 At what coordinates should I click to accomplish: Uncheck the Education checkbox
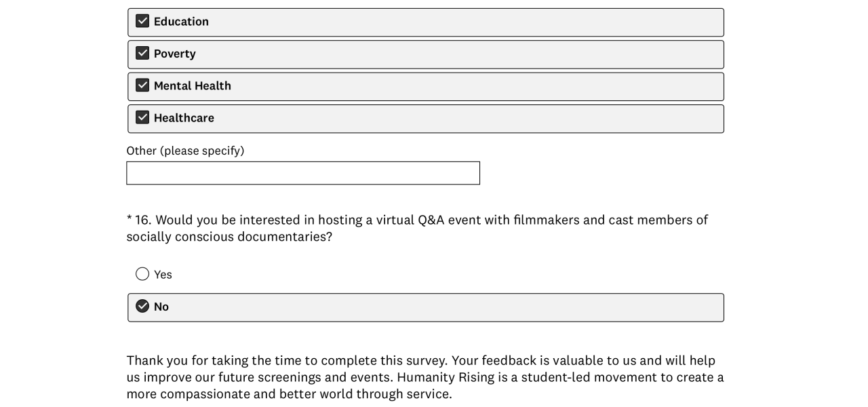tap(142, 21)
